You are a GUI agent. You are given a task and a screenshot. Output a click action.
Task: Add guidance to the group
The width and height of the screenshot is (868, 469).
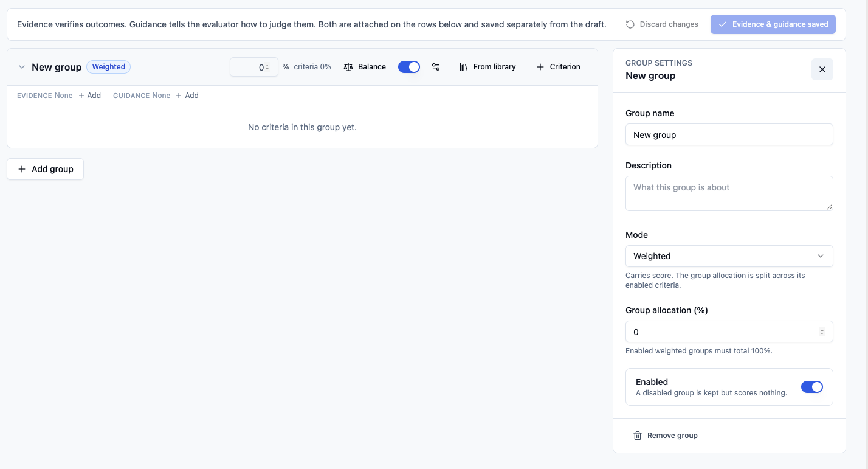tap(187, 96)
